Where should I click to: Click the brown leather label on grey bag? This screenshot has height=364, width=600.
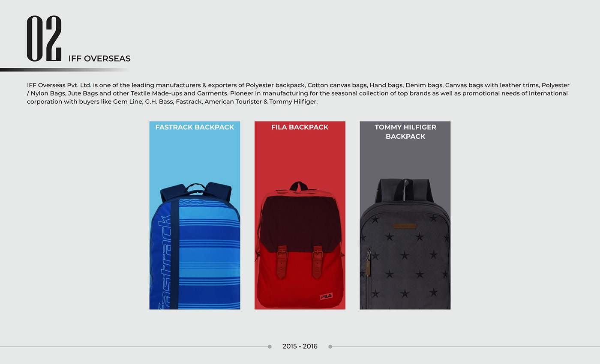coord(405,226)
